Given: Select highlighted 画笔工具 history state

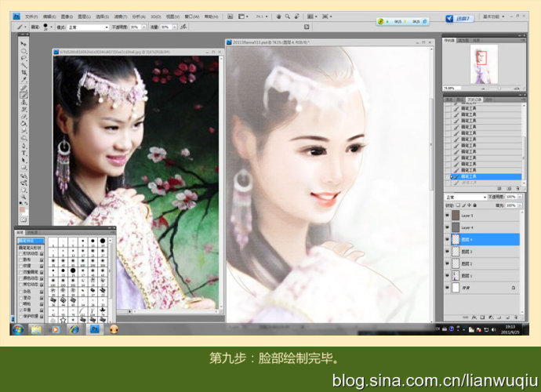Looking at the screenshot, I should point(487,176).
